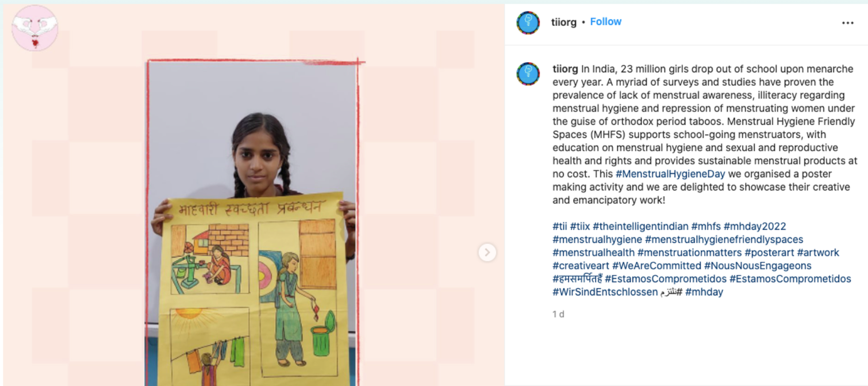The width and height of the screenshot is (868, 386).
Task: Open the tiiorg username in the header
Action: pyautogui.click(x=563, y=22)
